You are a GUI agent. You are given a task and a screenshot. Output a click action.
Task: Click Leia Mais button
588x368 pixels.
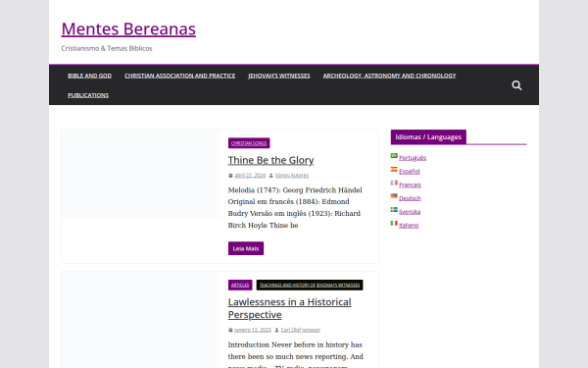coord(246,248)
